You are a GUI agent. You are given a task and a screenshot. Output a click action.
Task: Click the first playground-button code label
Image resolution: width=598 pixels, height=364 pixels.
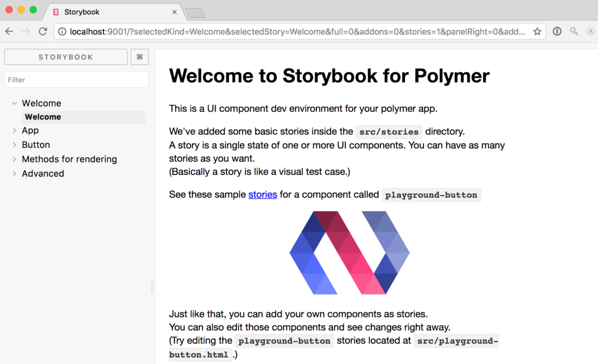coord(432,195)
